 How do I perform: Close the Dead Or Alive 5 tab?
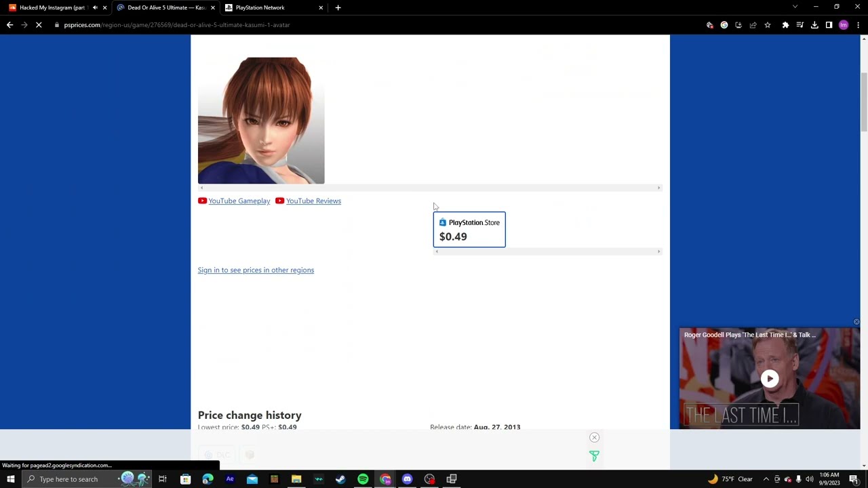213,7
